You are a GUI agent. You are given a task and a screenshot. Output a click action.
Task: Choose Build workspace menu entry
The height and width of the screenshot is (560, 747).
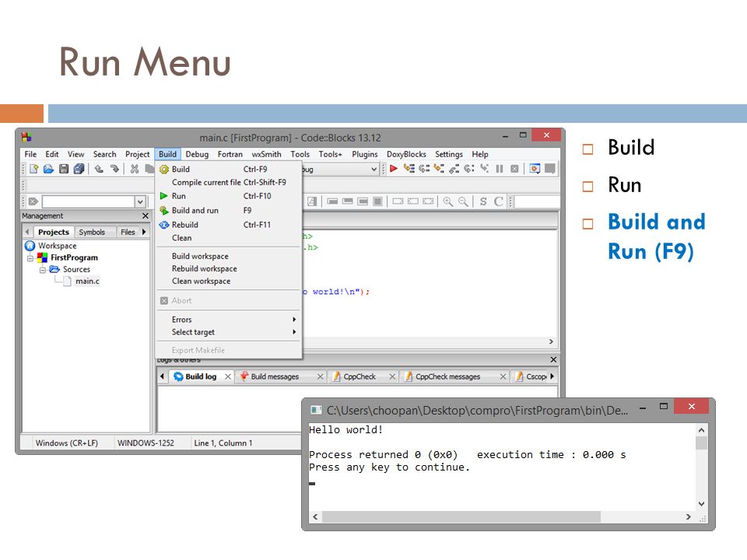(x=229, y=256)
